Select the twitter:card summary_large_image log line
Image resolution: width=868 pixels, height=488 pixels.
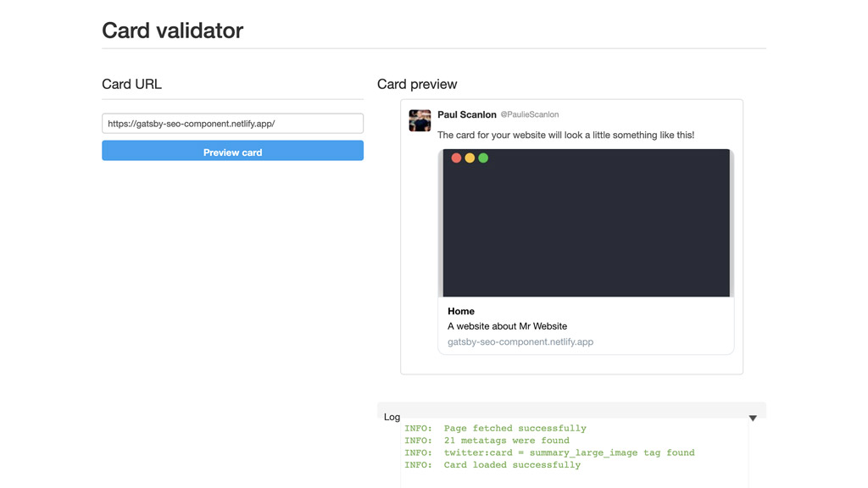(x=549, y=452)
